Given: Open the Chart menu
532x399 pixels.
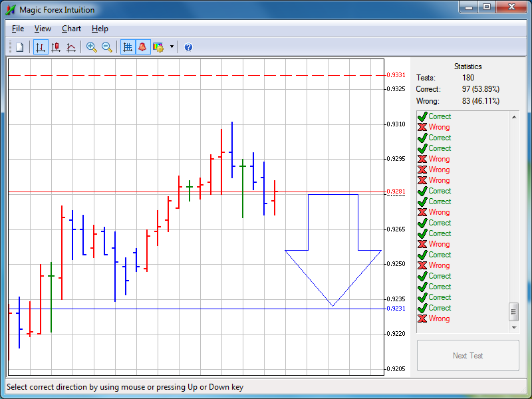Looking at the screenshot, I should click(x=71, y=29).
